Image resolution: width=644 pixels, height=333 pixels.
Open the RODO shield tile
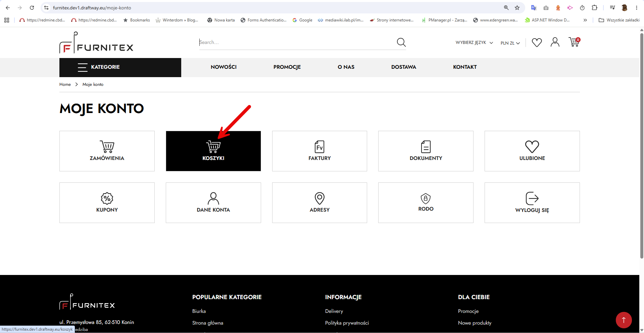coord(426,203)
